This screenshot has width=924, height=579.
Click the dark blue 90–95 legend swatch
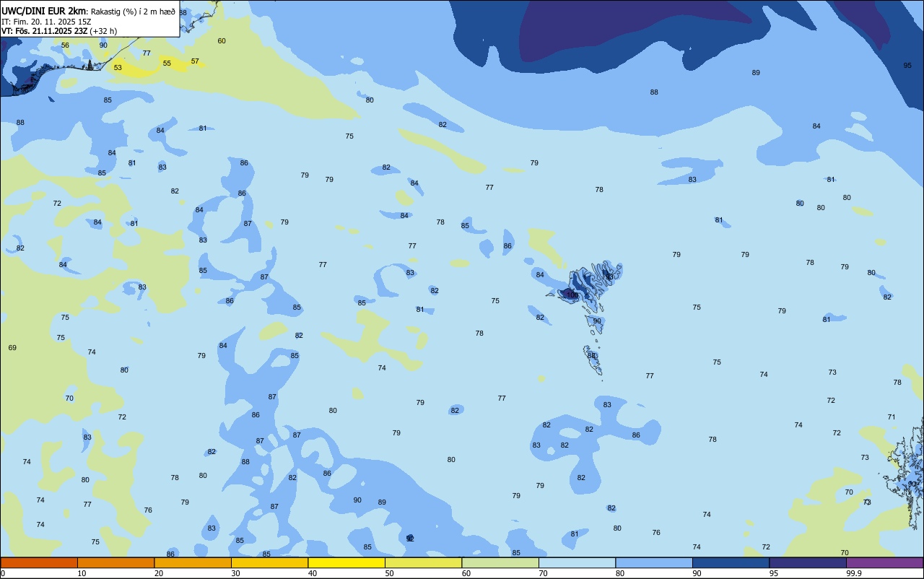pos(731,562)
